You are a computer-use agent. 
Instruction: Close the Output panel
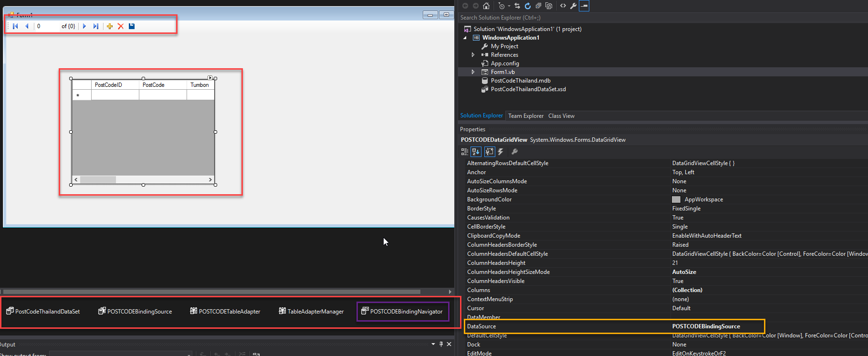coord(449,344)
